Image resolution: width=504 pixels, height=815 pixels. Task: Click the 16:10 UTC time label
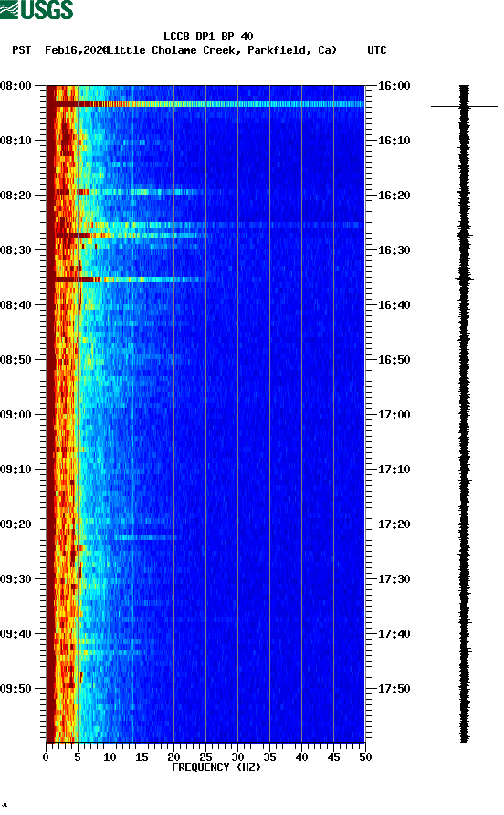point(394,141)
